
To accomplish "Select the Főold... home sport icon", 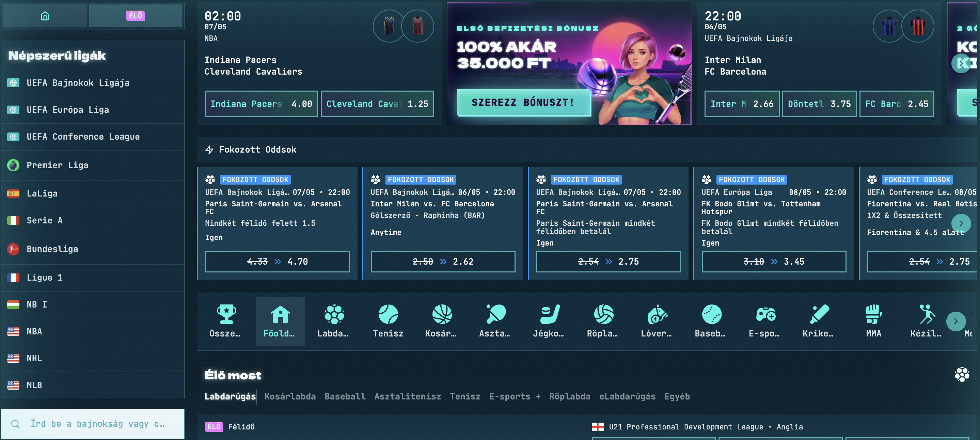I will click(x=280, y=321).
